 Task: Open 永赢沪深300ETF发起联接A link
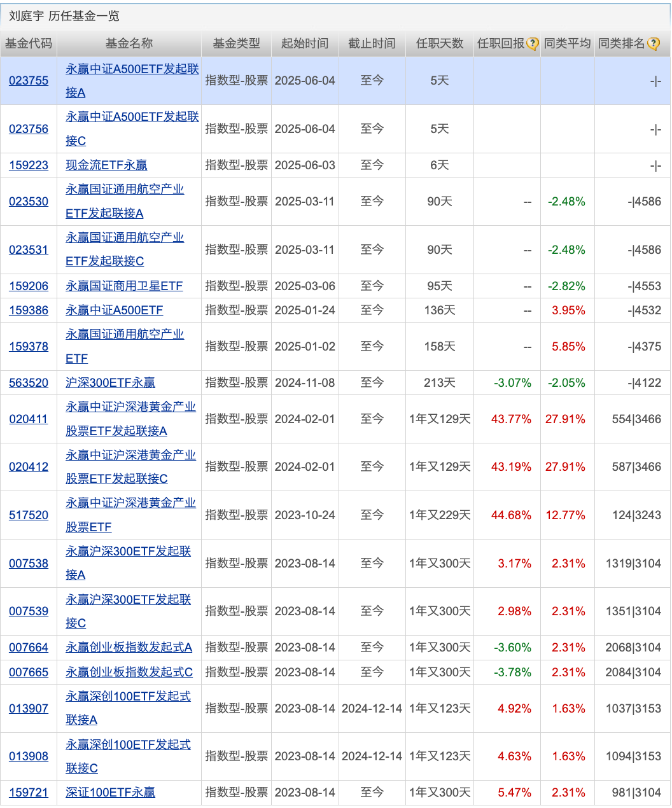(128, 564)
